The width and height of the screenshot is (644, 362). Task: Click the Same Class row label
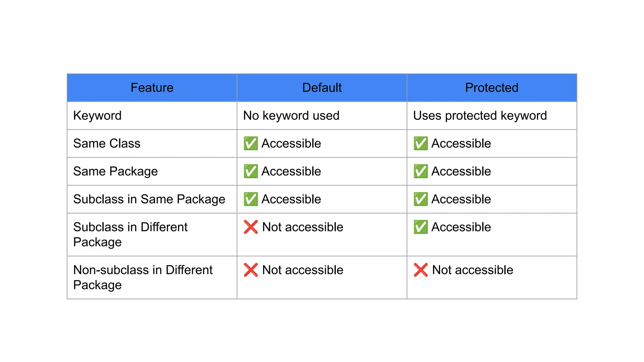point(107,144)
